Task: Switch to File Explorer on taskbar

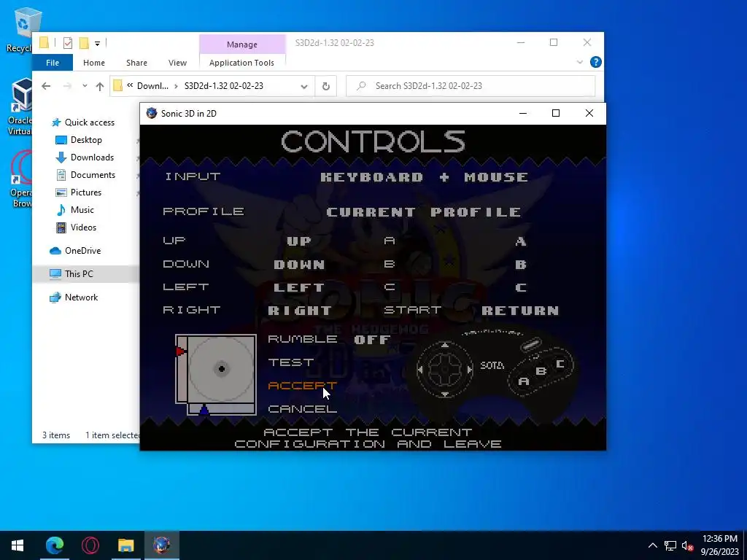Action: click(125, 545)
